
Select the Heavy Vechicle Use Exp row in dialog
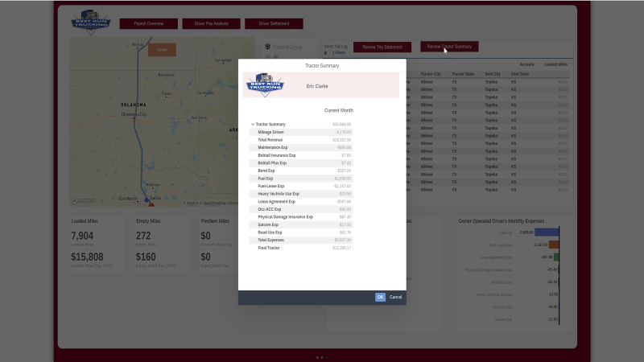point(300,194)
